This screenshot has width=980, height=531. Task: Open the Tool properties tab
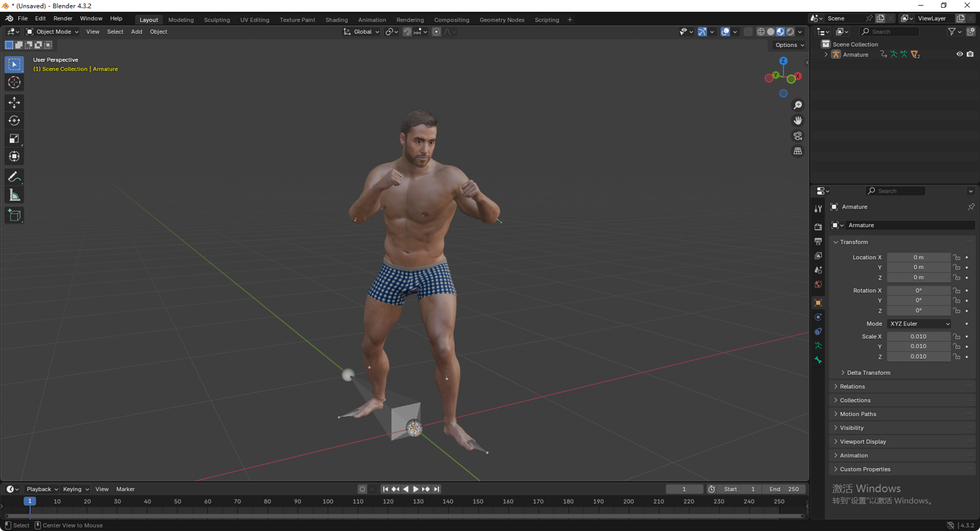(x=818, y=209)
